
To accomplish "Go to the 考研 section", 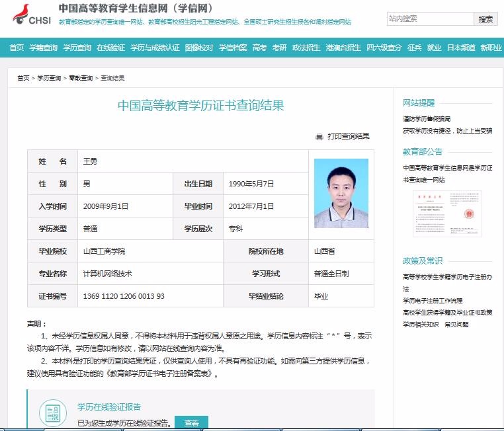I will (x=279, y=48).
